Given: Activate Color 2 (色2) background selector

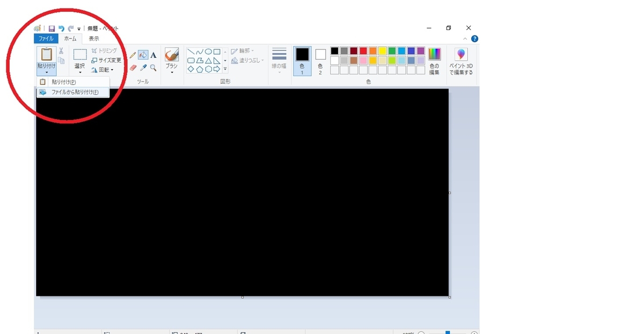Looking at the screenshot, I should 320,61.
